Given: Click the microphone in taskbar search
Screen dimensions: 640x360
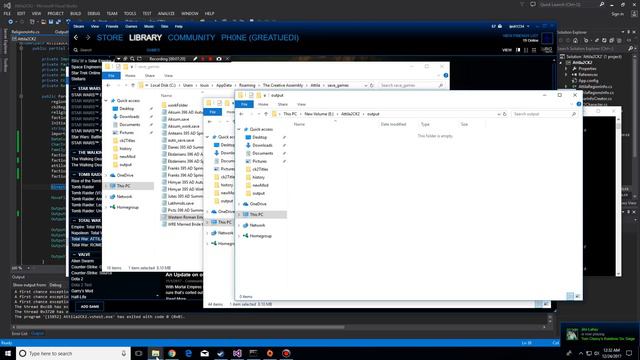Looking at the screenshot, I should (124, 353).
